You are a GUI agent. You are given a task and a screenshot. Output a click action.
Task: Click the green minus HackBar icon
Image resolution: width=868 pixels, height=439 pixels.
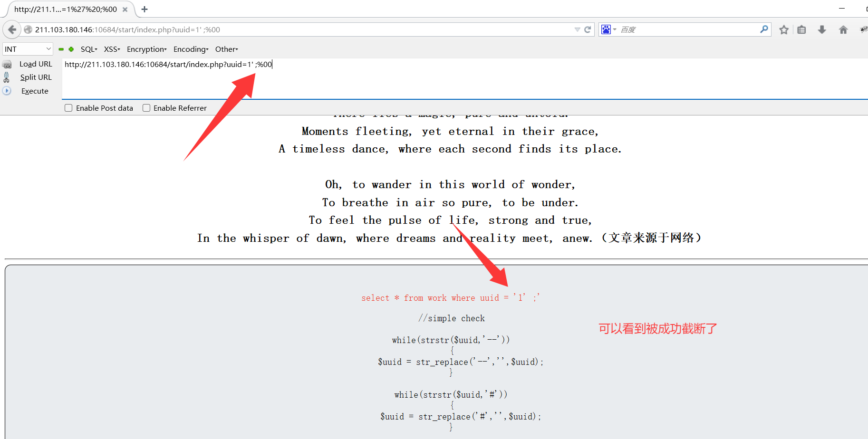tap(61, 49)
